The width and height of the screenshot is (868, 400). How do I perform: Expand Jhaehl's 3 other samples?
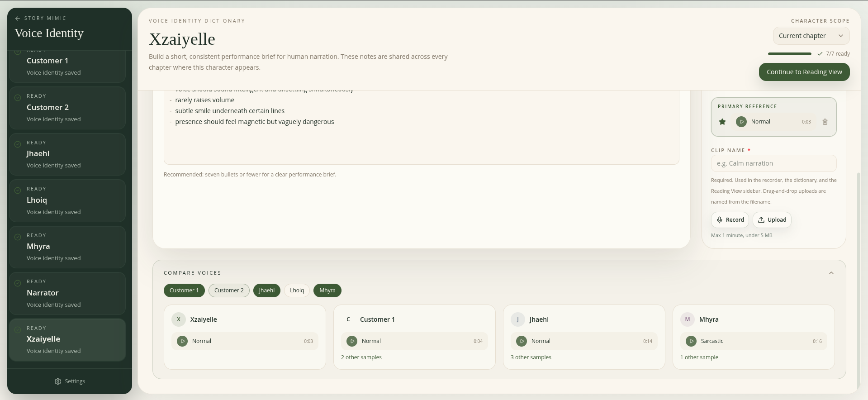click(531, 357)
